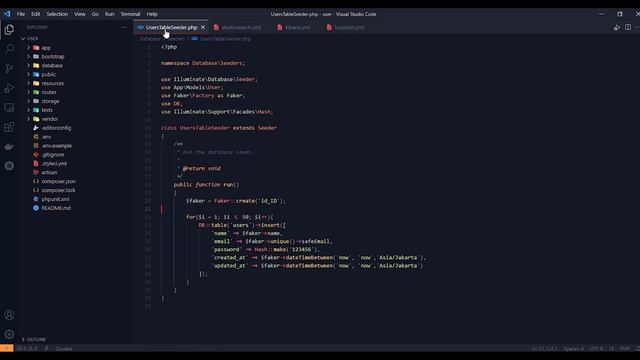Click UsersTableSeeder.php in breadcrumb
The height and width of the screenshot is (360, 640).
pyautogui.click(x=225, y=39)
